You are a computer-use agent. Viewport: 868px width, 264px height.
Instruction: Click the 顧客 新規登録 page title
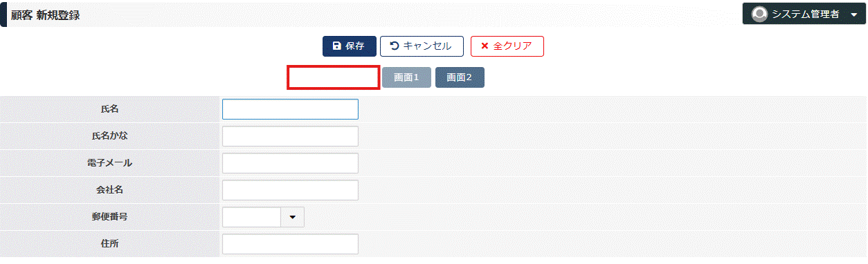coord(45,15)
